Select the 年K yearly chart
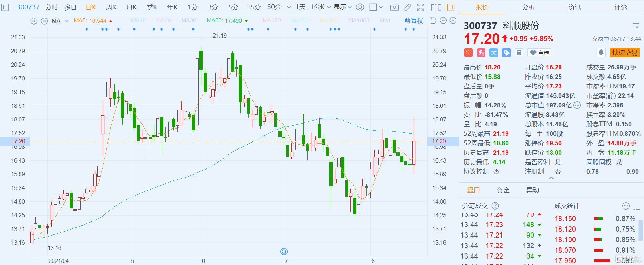 [172, 7]
